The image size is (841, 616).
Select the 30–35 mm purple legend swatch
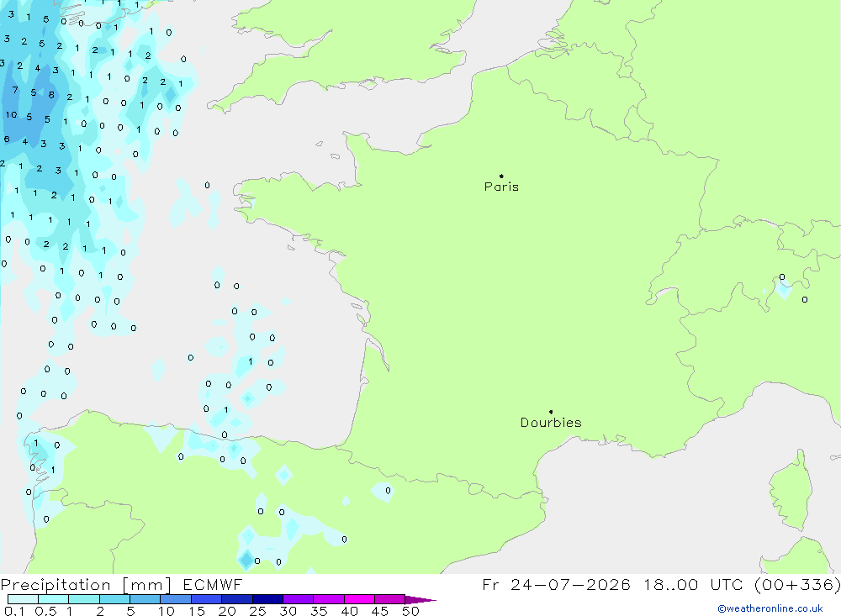pyautogui.click(x=298, y=599)
